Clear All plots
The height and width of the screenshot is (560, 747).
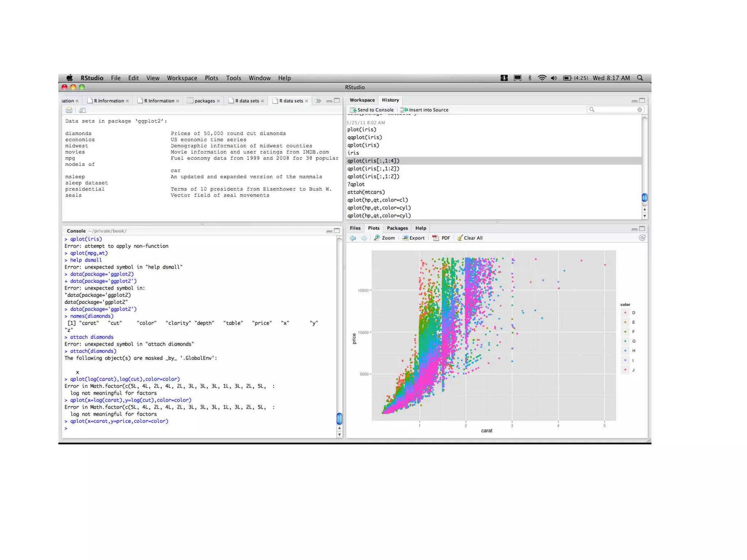click(x=470, y=238)
